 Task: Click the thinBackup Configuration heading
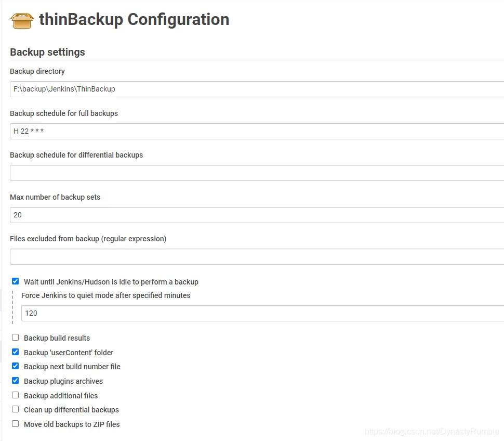(134, 20)
